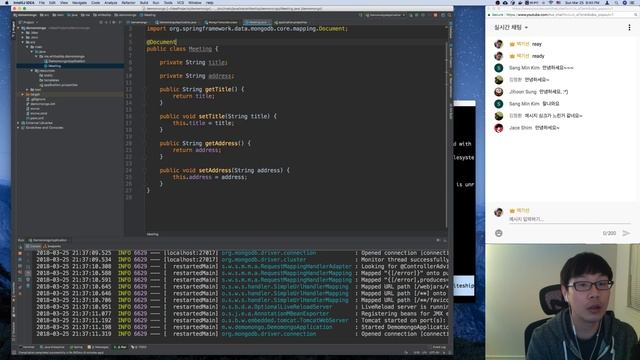Click the red Stop icon in the IDE toolbar
Image resolution: width=640 pixels, height=360 pixels.
pyautogui.click(x=436, y=15)
